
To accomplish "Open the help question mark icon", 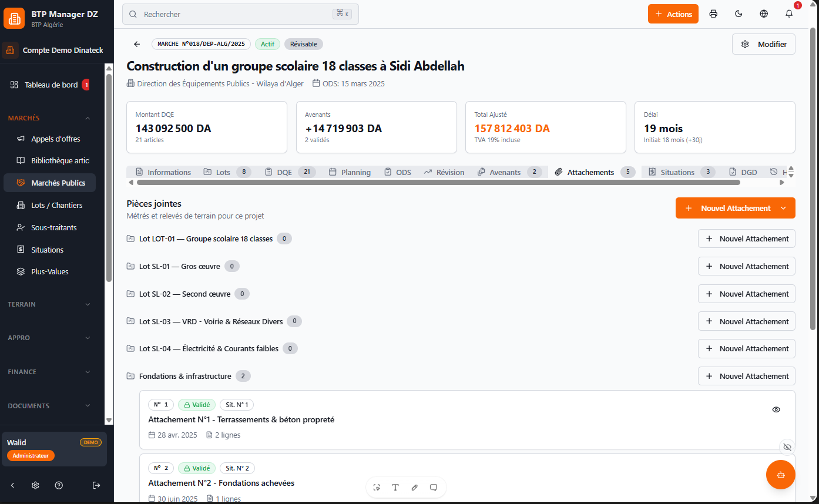I will pyautogui.click(x=59, y=485).
